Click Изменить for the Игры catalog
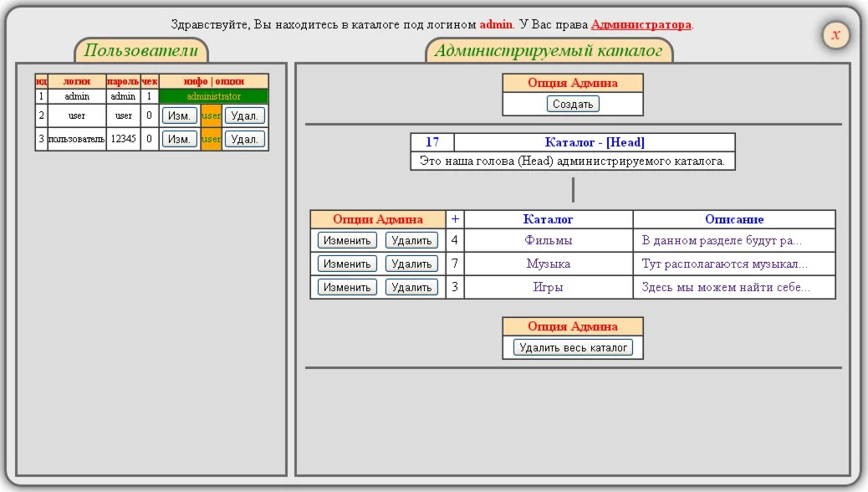868x492 pixels. (347, 287)
